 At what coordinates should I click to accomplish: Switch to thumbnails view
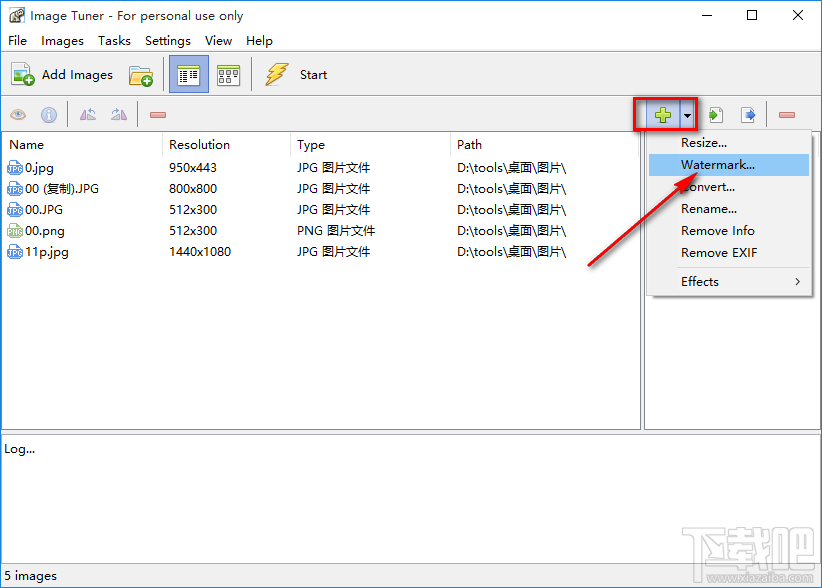229,75
